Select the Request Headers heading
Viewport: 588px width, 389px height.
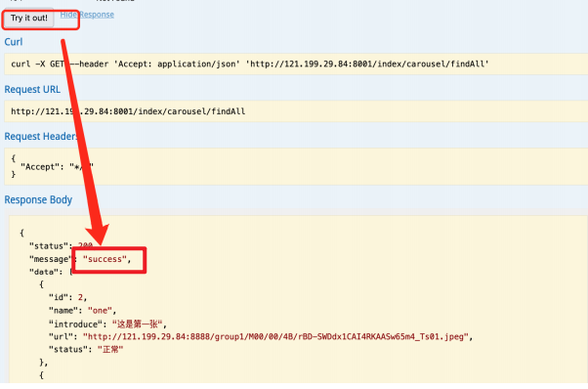click(x=40, y=136)
